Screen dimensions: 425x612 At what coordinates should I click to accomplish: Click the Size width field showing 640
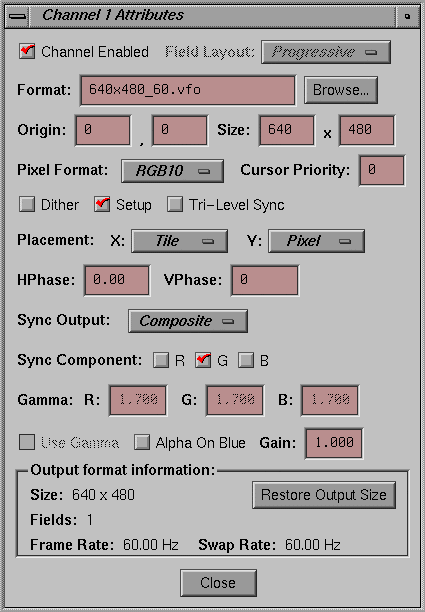287,130
